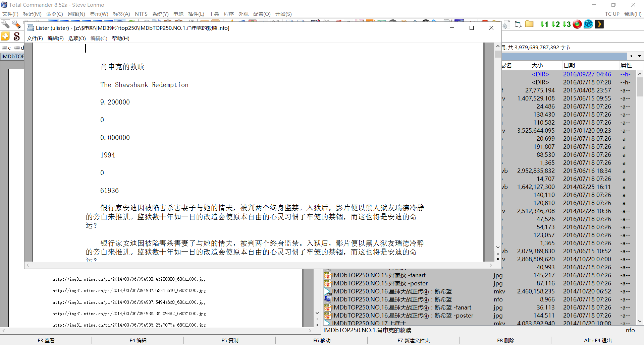Click right file panel scrollbar up arrow

point(640,74)
